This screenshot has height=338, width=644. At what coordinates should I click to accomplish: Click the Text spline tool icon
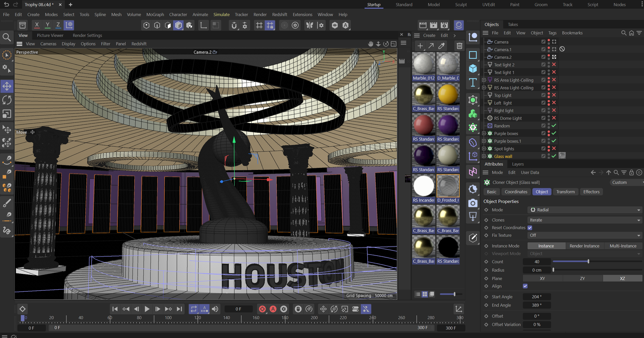coord(473,83)
